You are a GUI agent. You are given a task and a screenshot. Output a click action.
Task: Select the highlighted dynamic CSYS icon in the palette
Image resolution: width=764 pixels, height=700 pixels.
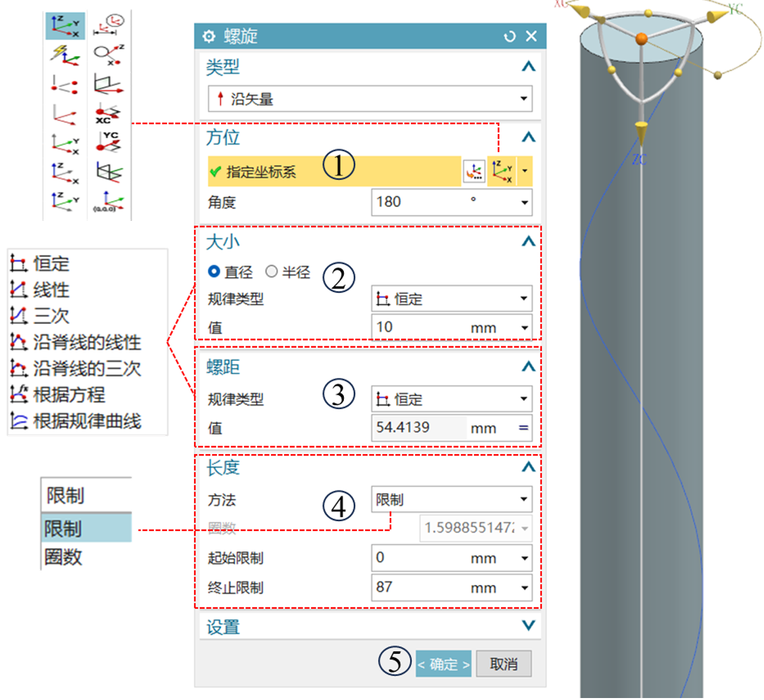(65, 26)
